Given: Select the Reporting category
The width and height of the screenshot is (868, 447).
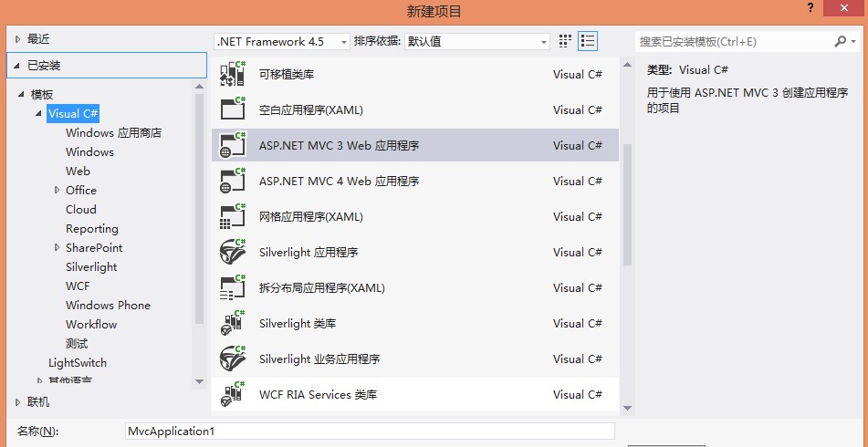Looking at the screenshot, I should 92,228.
